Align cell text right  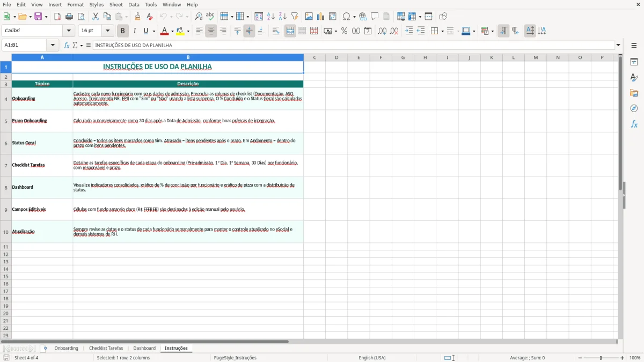(223, 31)
